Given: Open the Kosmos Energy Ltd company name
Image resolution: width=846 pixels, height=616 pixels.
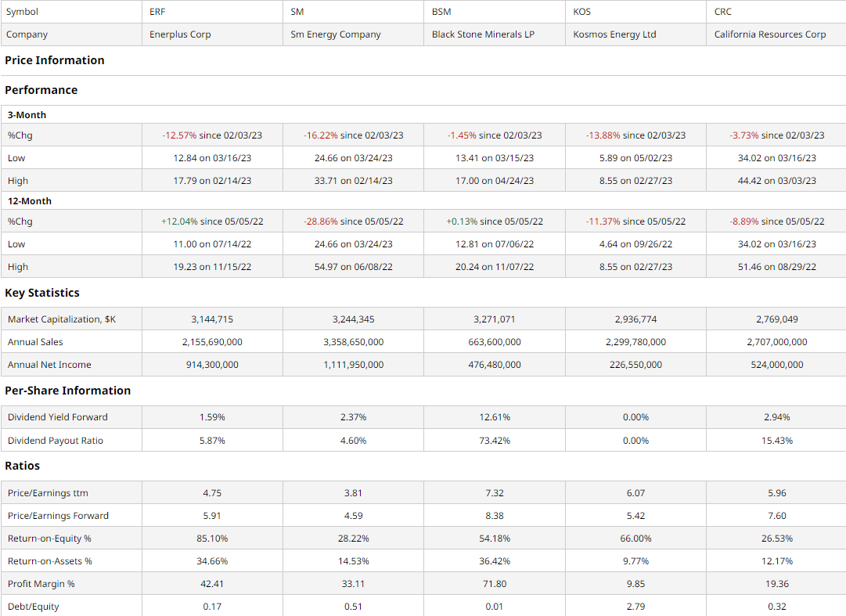Looking at the screenshot, I should point(614,34).
